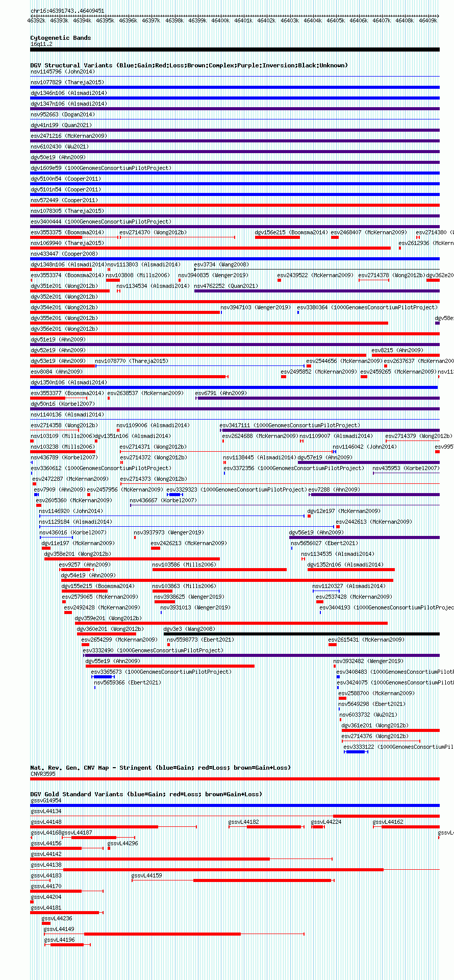
Task: Click esv3940835 (Wenger2019) label
Action: 213,275
